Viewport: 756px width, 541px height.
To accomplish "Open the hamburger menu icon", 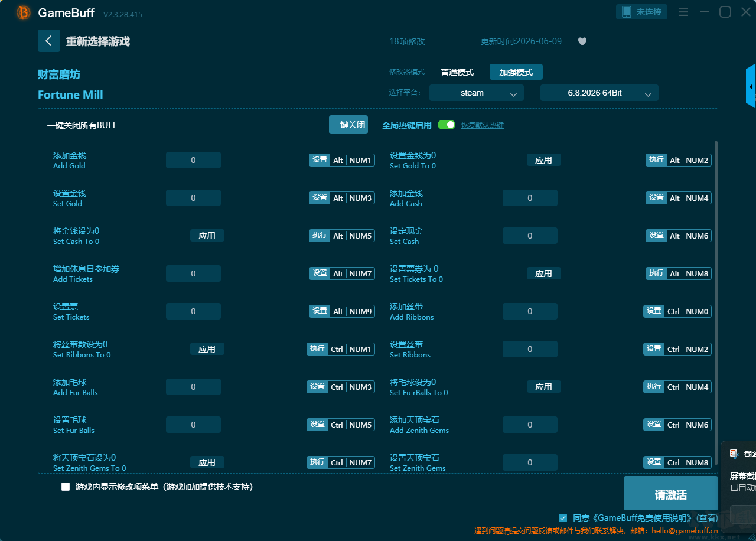I will [x=683, y=12].
